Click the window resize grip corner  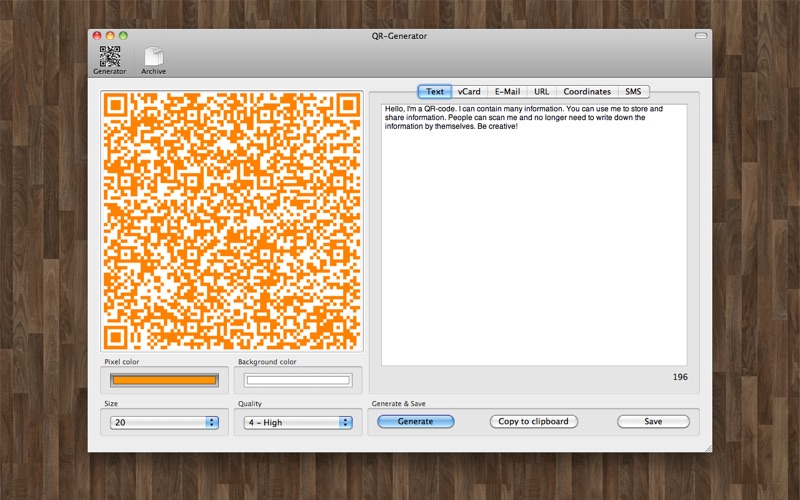tap(708, 448)
